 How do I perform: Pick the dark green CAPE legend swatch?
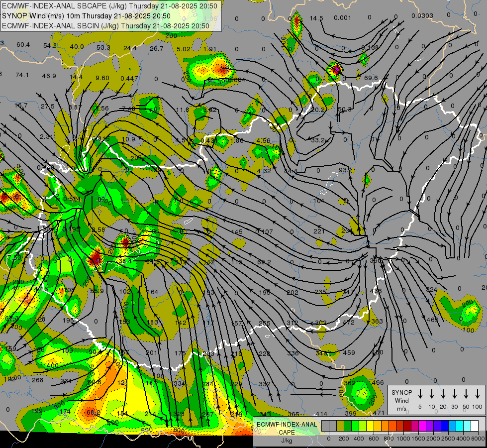348,426
